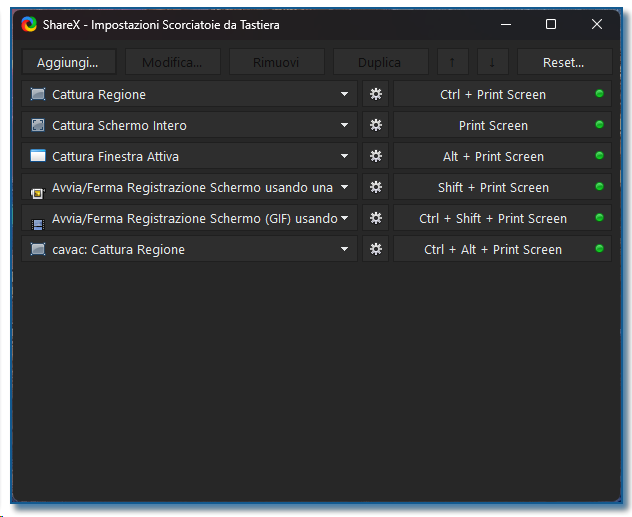Screen dimensions: 632x517
Task: Open settings gear for Cattura Finestra Attiva
Action: tap(375, 156)
